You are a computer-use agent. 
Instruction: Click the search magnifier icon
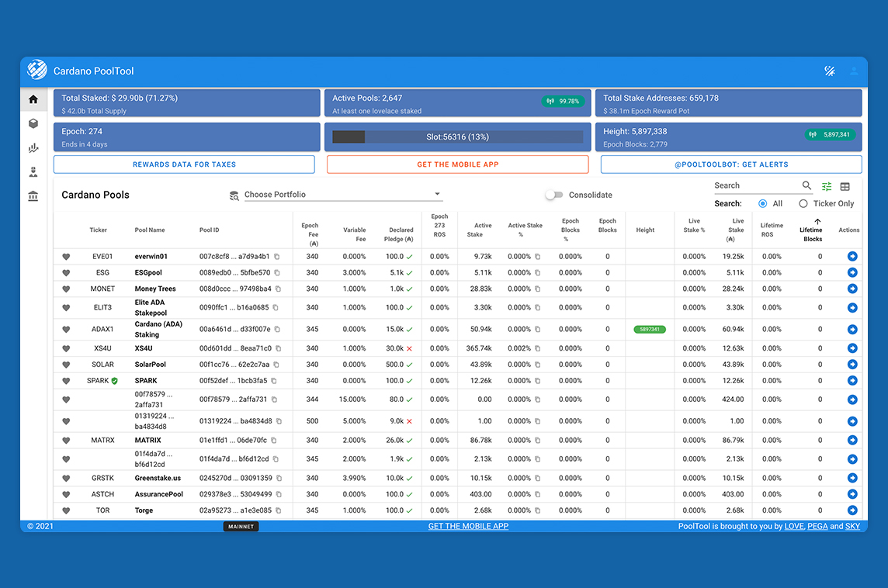click(x=807, y=185)
